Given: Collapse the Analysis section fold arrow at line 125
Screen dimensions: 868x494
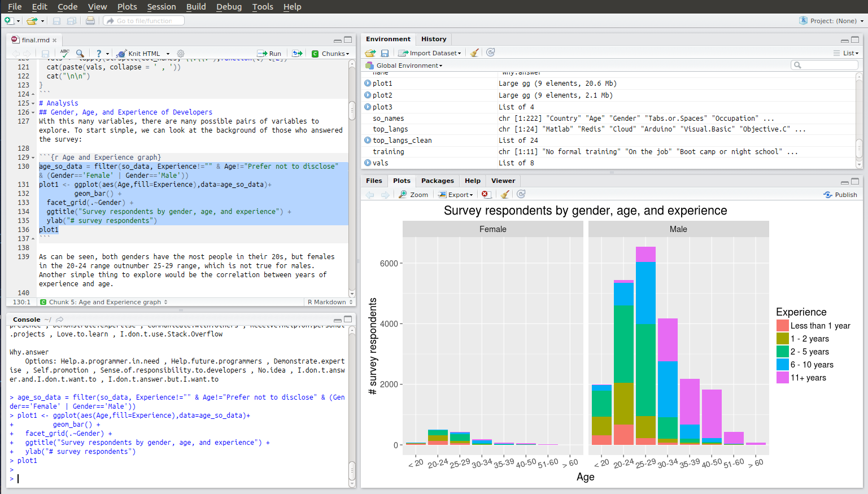Looking at the screenshot, I should tap(33, 103).
